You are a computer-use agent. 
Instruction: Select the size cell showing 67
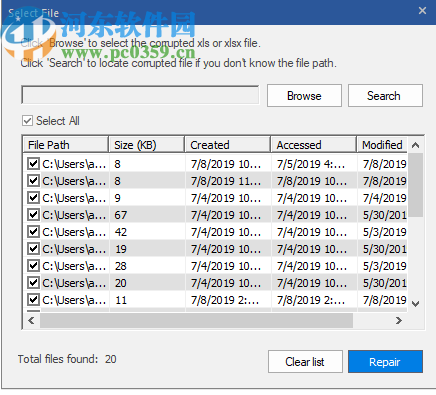[147, 215]
